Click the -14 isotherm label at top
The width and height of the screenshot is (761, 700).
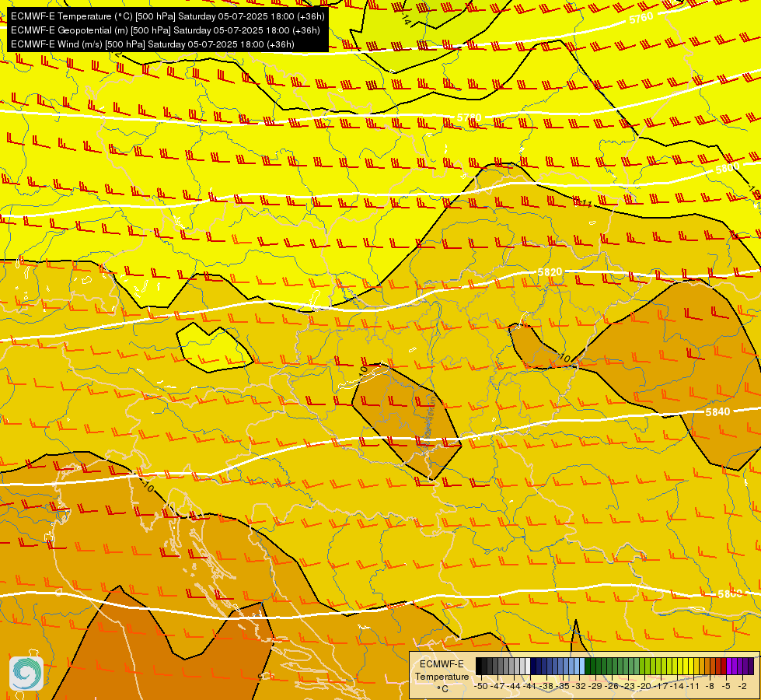pyautogui.click(x=406, y=19)
